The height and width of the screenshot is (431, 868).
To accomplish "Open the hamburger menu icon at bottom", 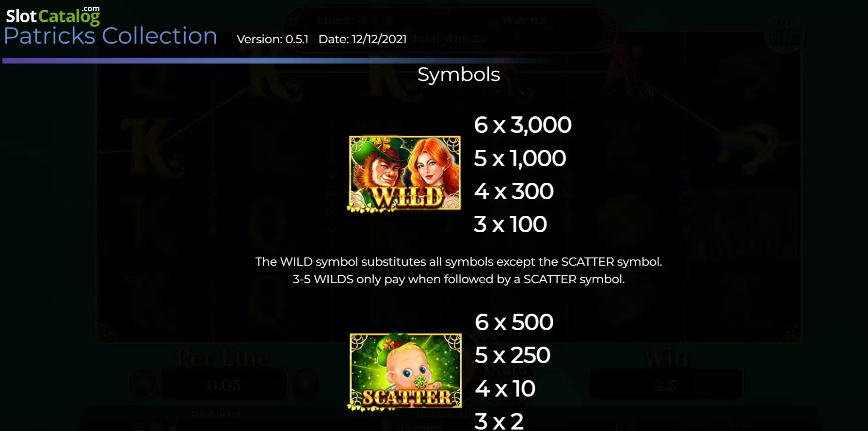I will click(140, 427).
